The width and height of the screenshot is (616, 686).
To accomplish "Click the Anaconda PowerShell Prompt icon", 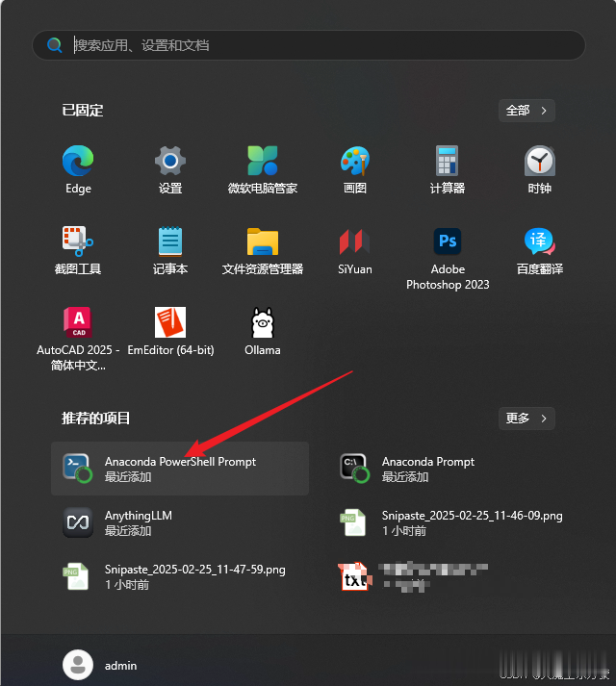I will pyautogui.click(x=78, y=469).
